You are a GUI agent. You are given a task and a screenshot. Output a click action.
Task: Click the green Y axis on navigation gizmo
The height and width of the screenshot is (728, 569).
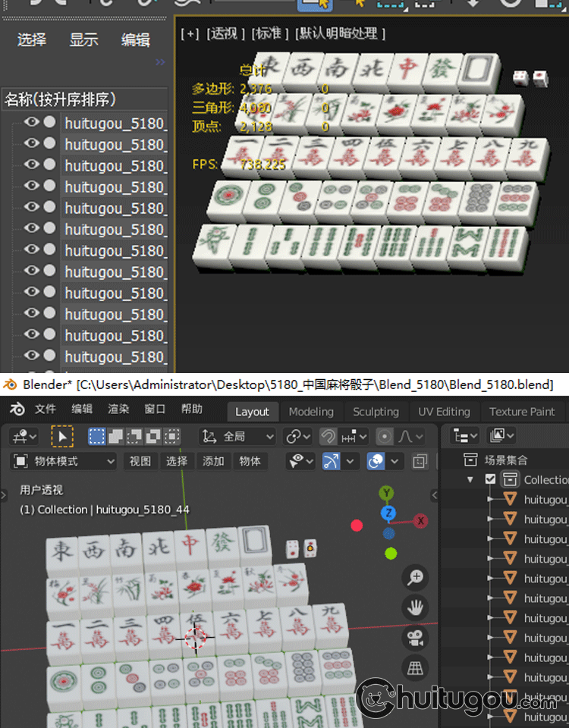click(x=387, y=494)
